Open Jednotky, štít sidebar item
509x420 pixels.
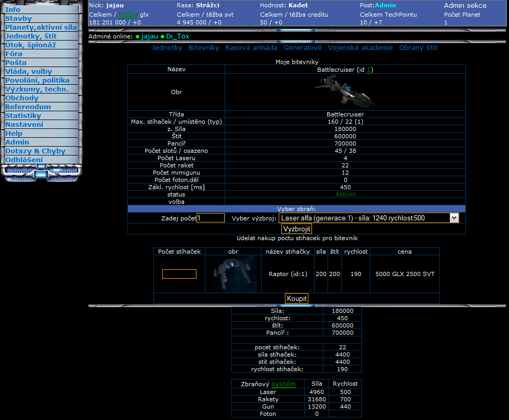(x=31, y=36)
